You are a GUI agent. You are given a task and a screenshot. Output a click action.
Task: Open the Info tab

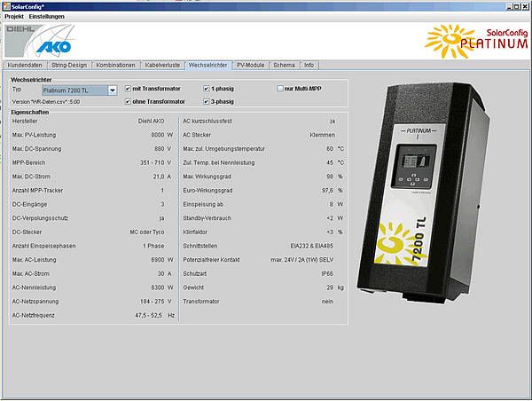(x=309, y=65)
